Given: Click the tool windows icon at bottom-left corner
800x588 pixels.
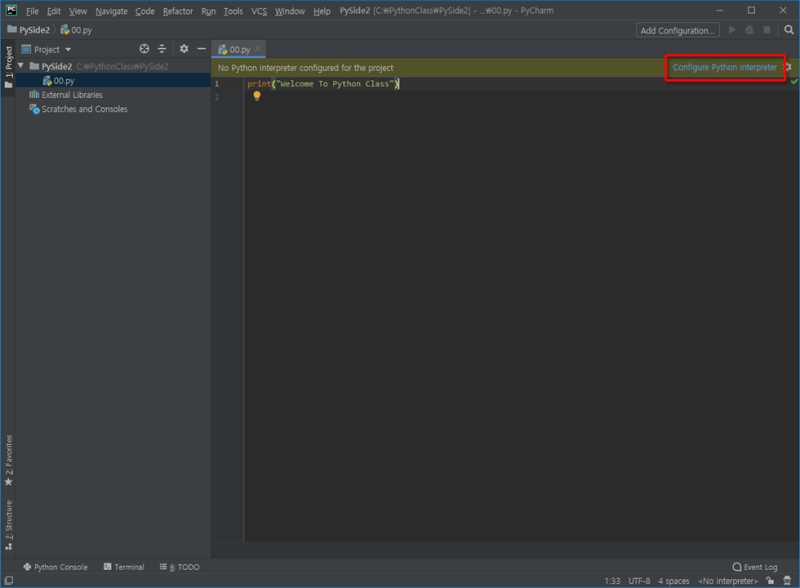Looking at the screenshot, I should click(x=9, y=580).
